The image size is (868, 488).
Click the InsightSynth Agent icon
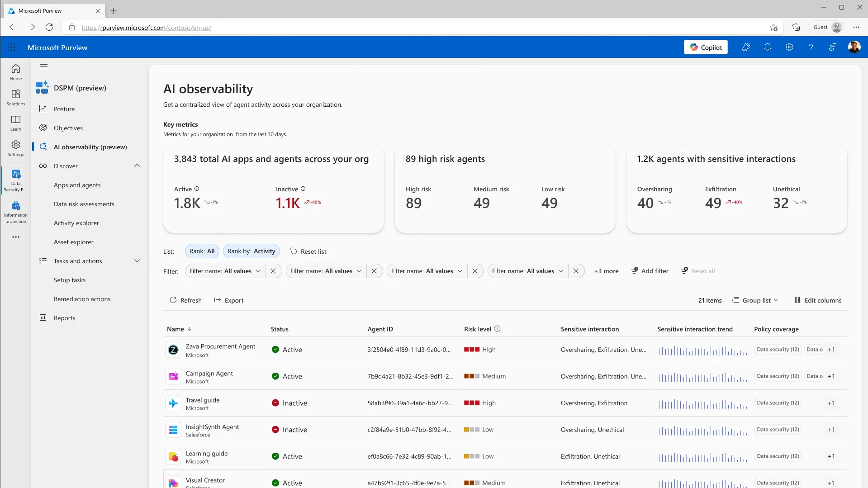coord(173,430)
